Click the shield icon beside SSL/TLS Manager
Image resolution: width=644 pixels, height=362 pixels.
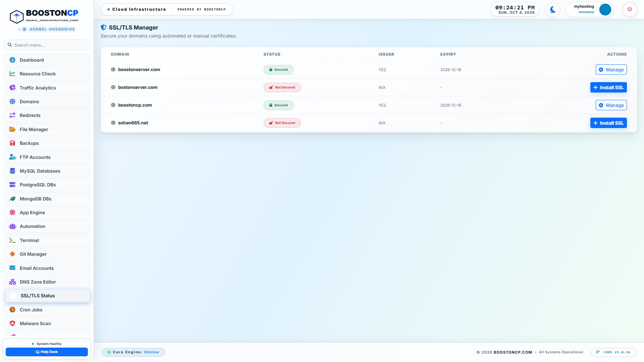tap(104, 27)
